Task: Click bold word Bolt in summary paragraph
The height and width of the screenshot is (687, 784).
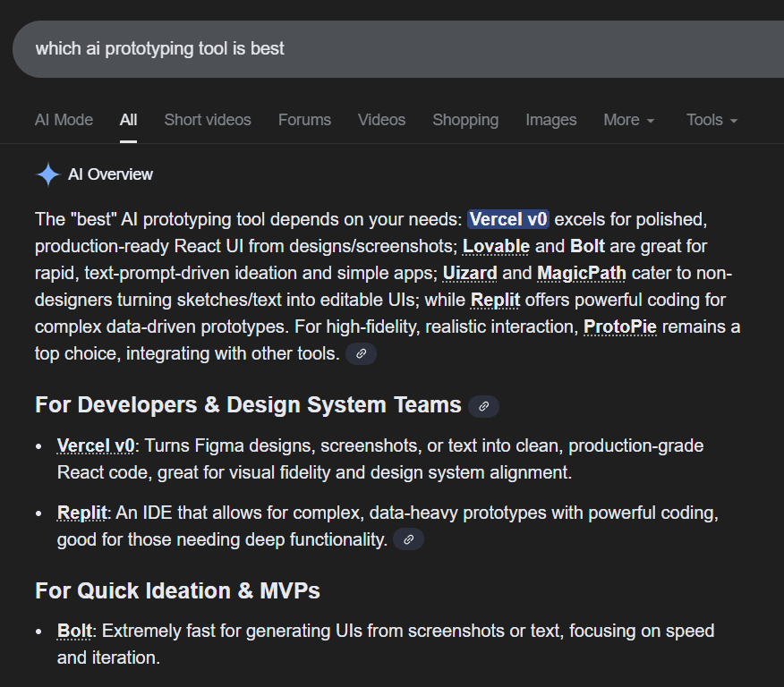Action: 587,246
